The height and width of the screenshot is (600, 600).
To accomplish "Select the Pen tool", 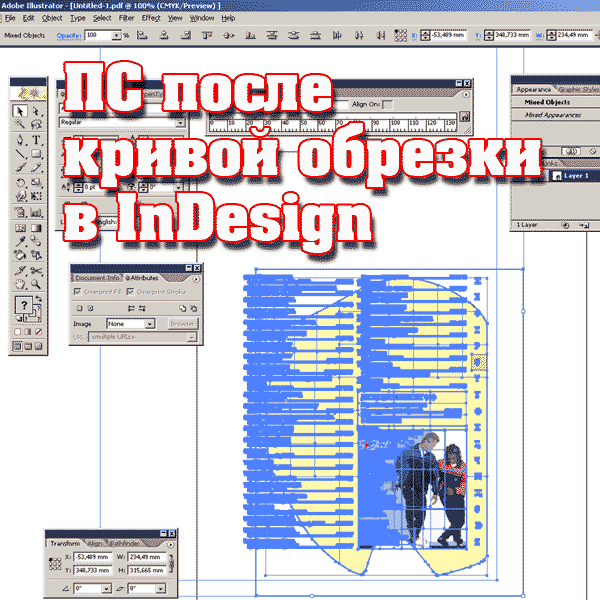I will pos(20,140).
